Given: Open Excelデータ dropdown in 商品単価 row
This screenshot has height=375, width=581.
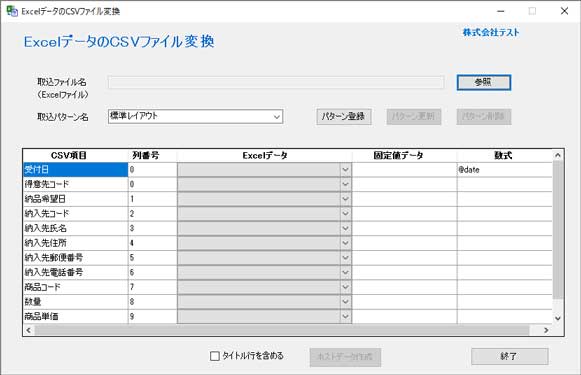Looking at the screenshot, I should click(345, 316).
